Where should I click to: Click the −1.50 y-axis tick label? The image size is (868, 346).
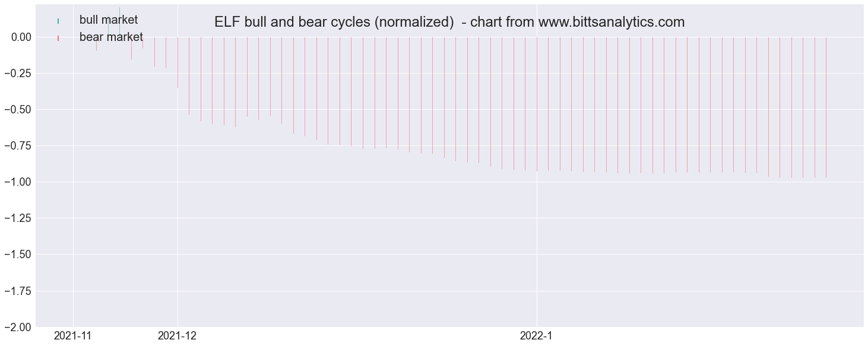tap(17, 255)
